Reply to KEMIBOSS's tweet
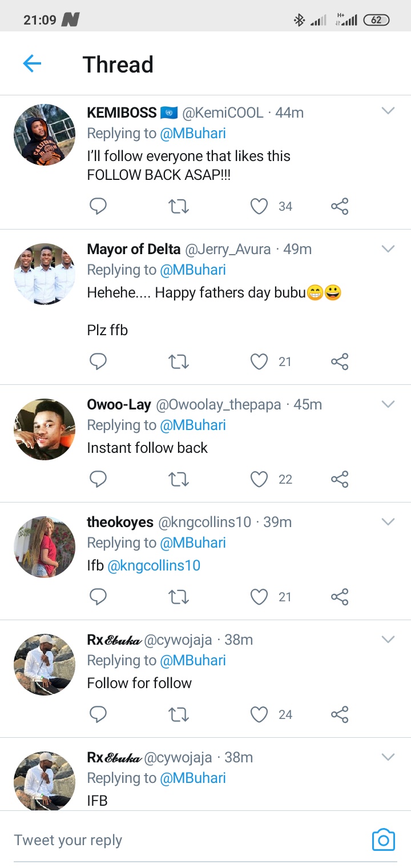Viewport: 411px width, 868px height. tap(98, 206)
